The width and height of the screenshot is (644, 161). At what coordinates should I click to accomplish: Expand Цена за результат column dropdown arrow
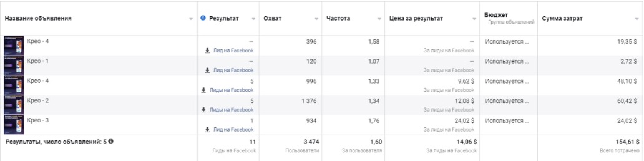474,19
